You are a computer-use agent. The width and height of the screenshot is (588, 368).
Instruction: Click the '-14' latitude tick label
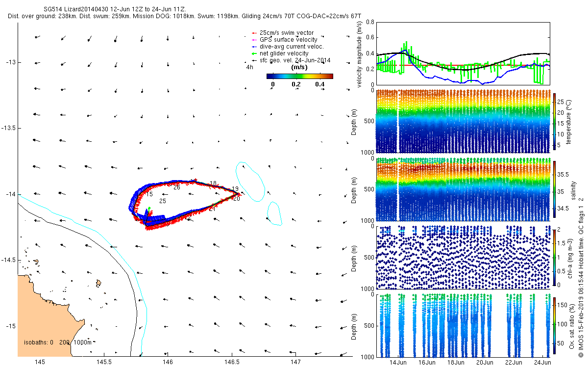11,194
